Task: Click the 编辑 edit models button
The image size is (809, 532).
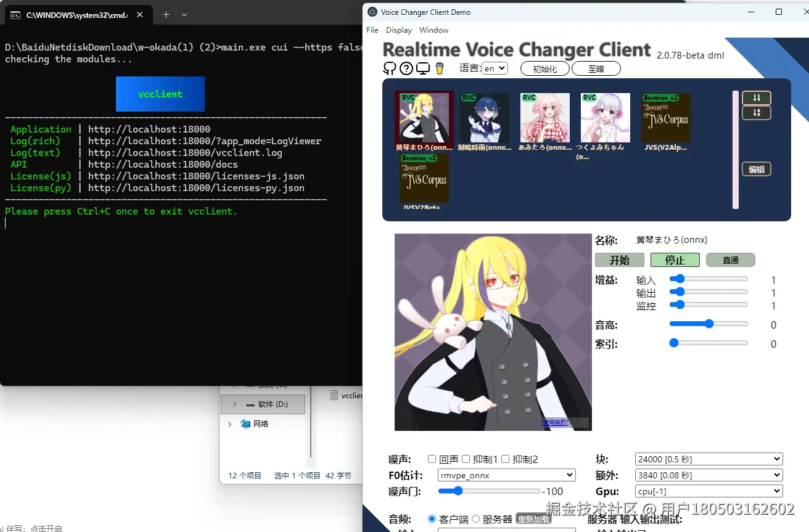Action: click(757, 170)
